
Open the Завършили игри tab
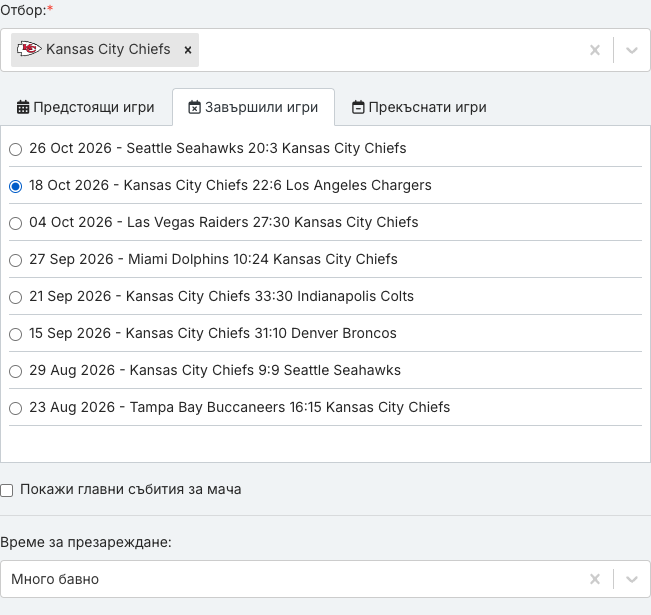click(x=253, y=107)
